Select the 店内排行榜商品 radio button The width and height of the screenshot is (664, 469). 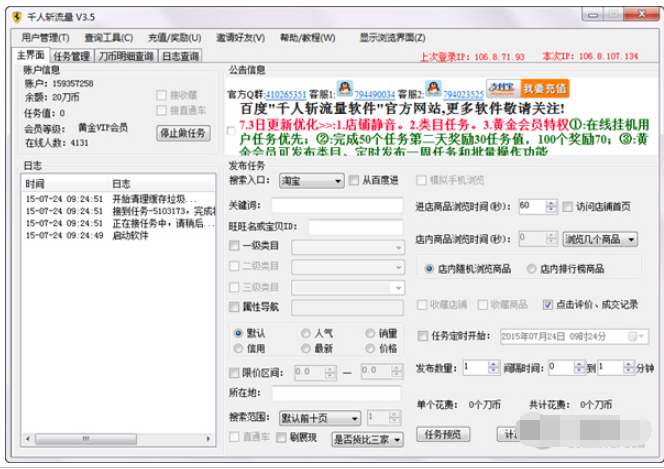532,269
